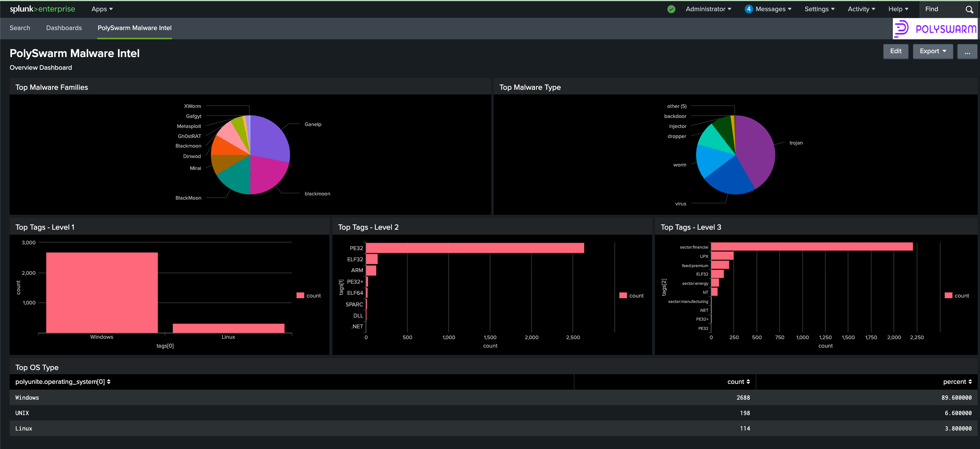Screen dimensions: 980x449
Task: Click the PolySwarm logo
Action: (935, 29)
